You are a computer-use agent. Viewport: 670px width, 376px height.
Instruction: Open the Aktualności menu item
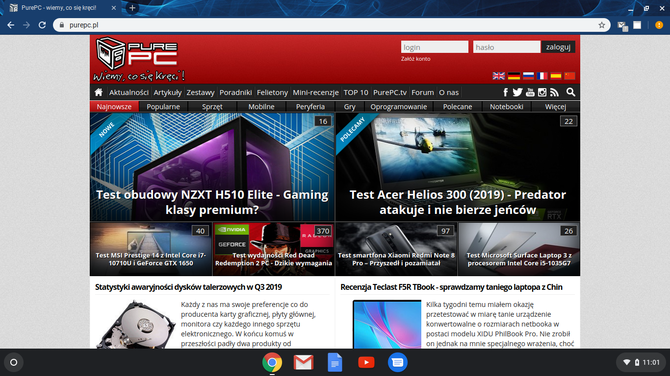coord(129,92)
